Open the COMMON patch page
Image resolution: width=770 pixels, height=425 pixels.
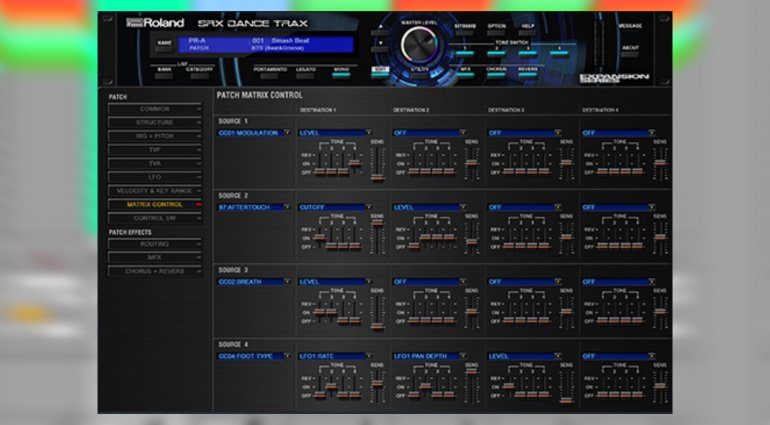tap(155, 109)
